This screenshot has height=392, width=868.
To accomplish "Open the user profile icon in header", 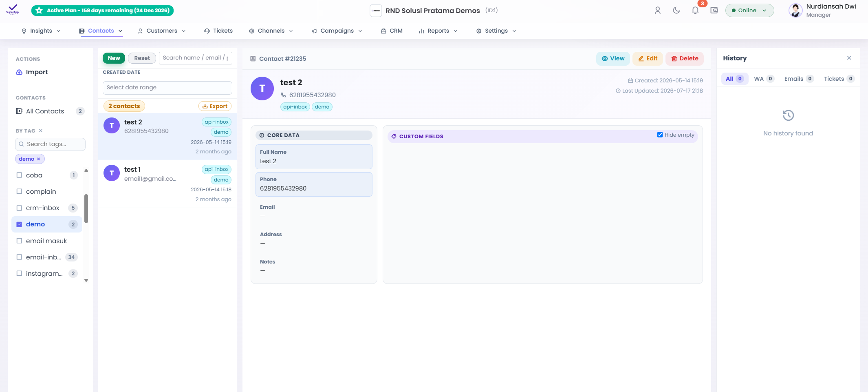I will pos(658,11).
